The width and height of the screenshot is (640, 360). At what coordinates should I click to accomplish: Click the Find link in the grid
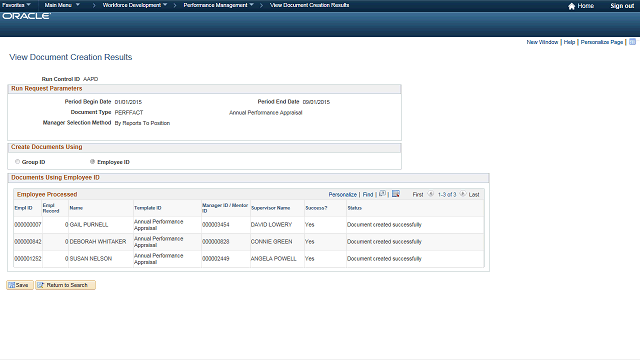click(x=368, y=195)
